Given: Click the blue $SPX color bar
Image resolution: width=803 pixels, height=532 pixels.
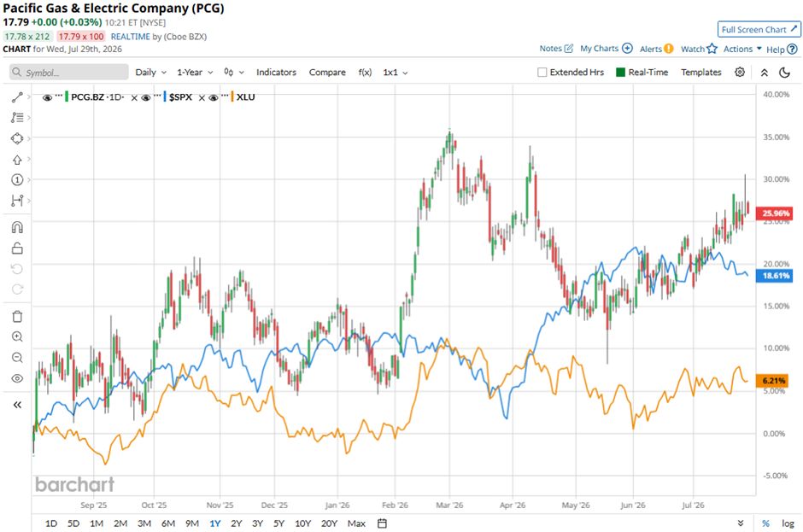Looking at the screenshot, I should pos(165,96).
